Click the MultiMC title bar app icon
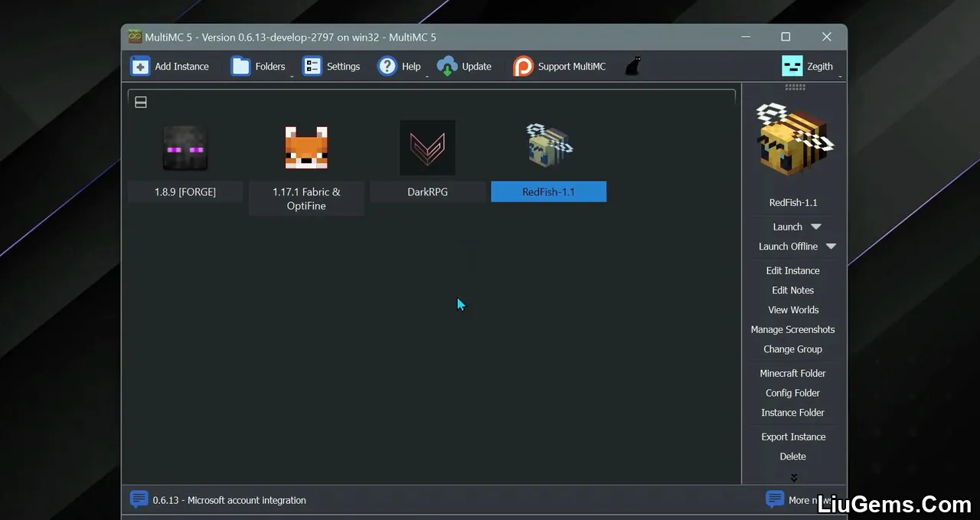Viewport: 980px width, 520px height. pos(135,37)
